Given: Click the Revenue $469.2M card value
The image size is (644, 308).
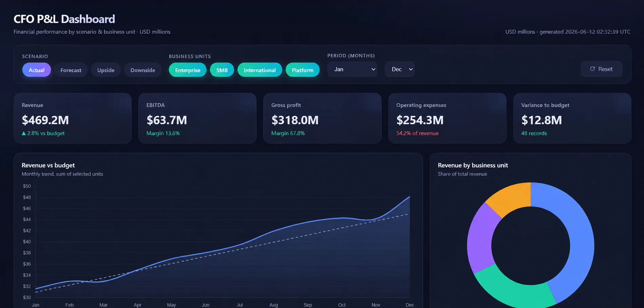Looking at the screenshot, I should [x=45, y=120].
